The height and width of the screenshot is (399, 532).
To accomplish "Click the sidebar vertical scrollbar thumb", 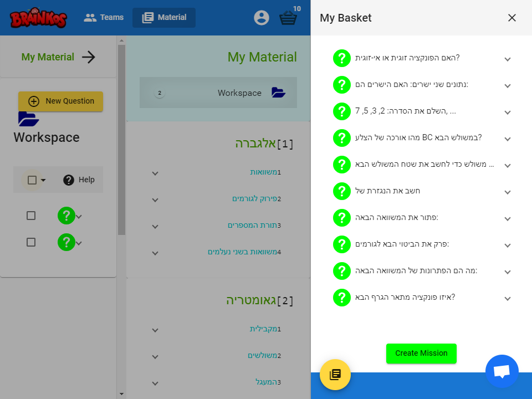I will [x=121, y=140].
